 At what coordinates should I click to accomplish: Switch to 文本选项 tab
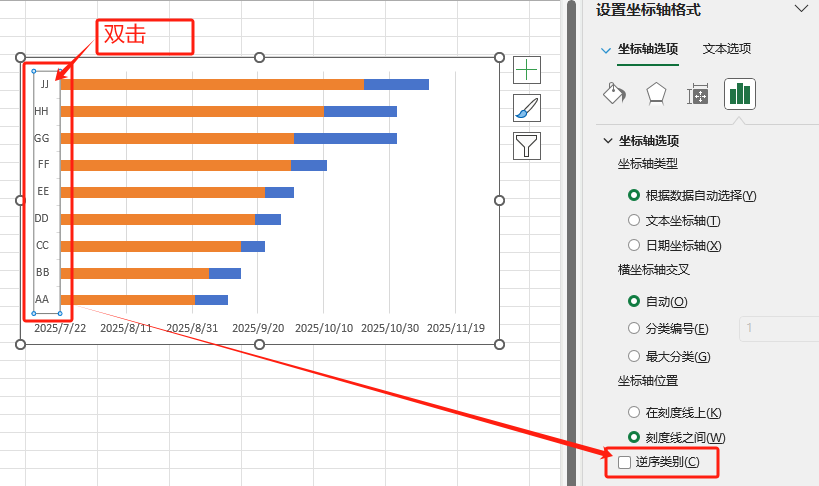point(727,49)
